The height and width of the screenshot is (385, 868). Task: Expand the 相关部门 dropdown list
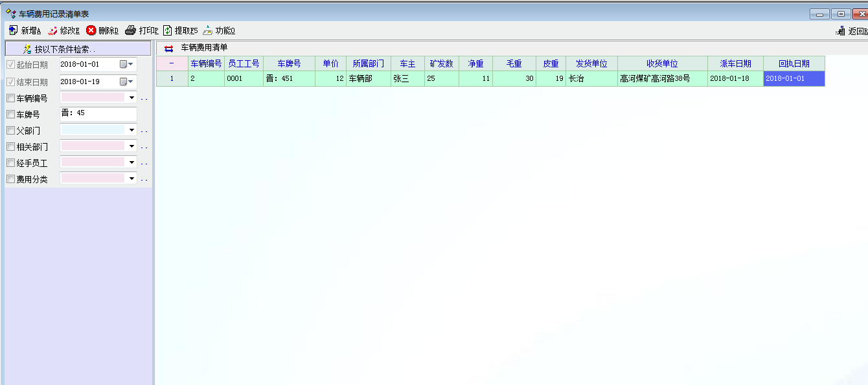[131, 147]
